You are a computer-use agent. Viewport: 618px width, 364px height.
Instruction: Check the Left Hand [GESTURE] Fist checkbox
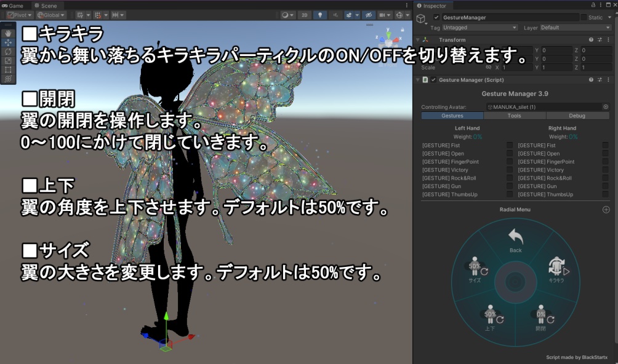coord(508,145)
